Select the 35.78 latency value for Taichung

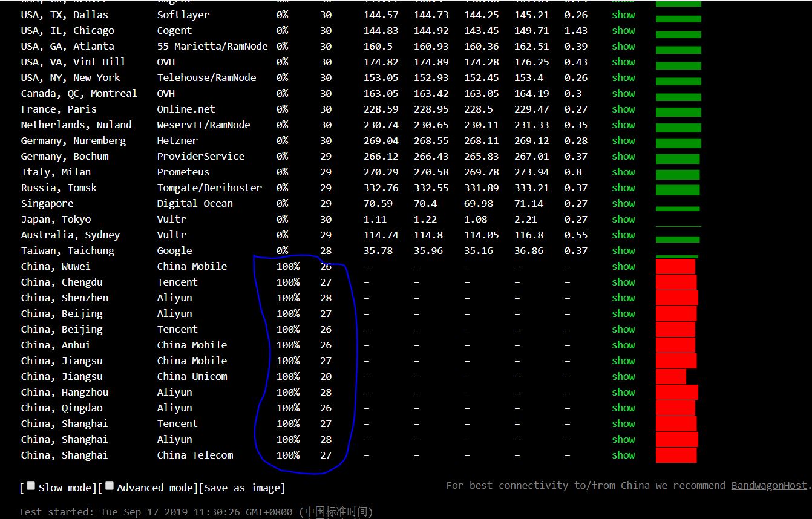click(378, 250)
